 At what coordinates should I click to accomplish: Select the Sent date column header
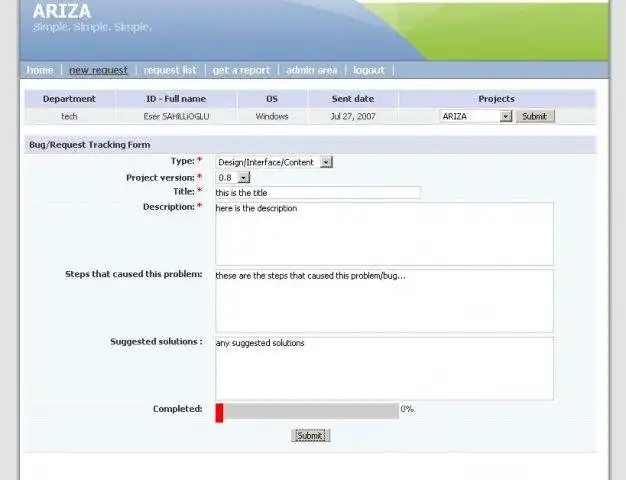[353, 99]
